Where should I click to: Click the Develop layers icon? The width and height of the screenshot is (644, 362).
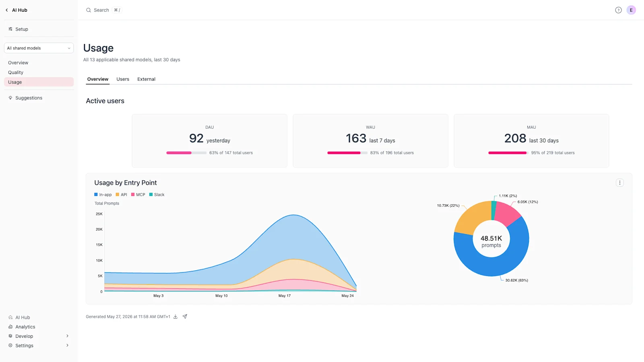click(x=10, y=336)
